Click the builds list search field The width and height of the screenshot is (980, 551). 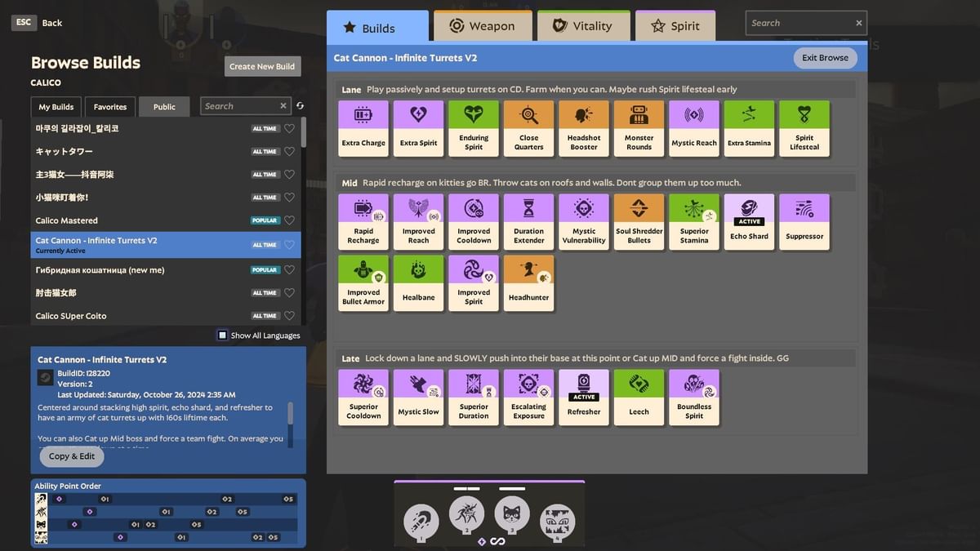(x=240, y=106)
